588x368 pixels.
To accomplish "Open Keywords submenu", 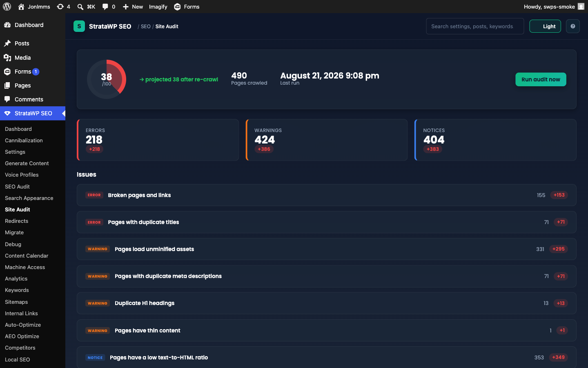I will click(x=17, y=290).
